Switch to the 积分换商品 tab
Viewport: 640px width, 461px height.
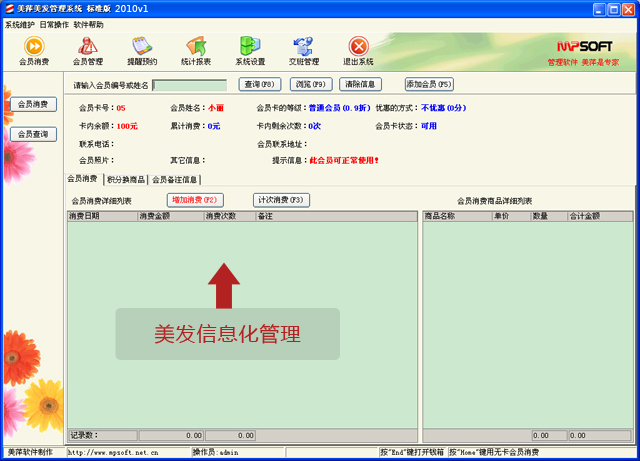coord(125,180)
